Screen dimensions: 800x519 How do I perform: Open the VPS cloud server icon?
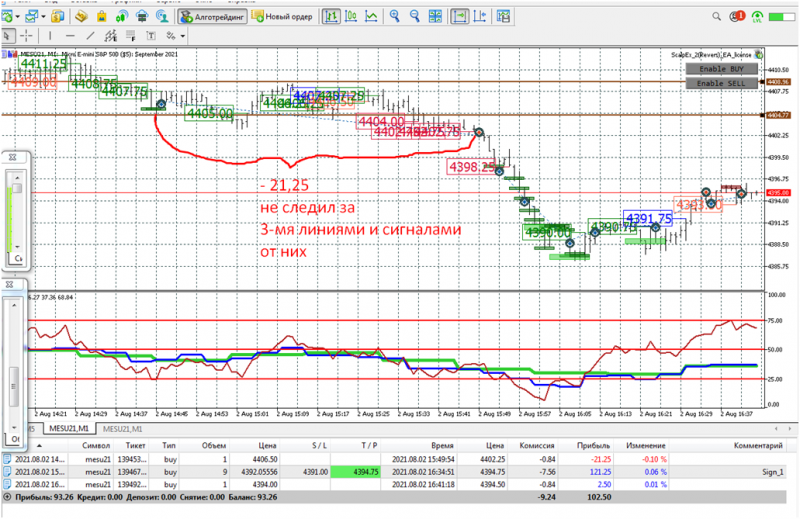click(142, 17)
